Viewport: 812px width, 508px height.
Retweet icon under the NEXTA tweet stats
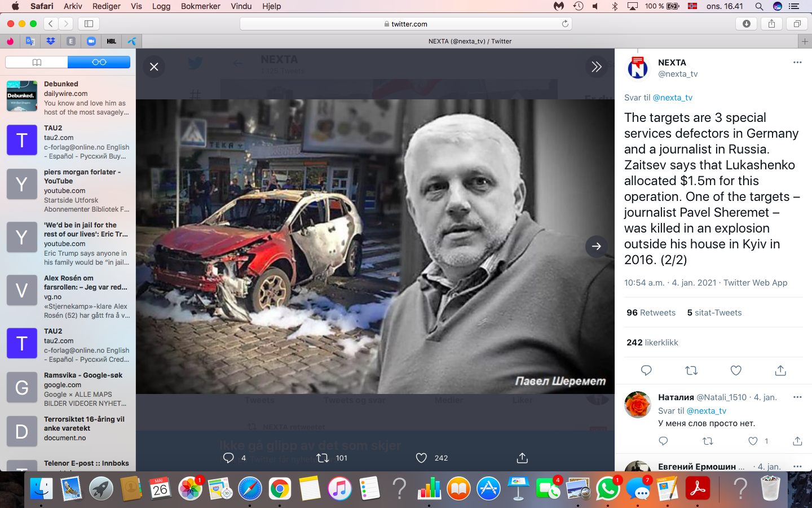click(x=691, y=370)
